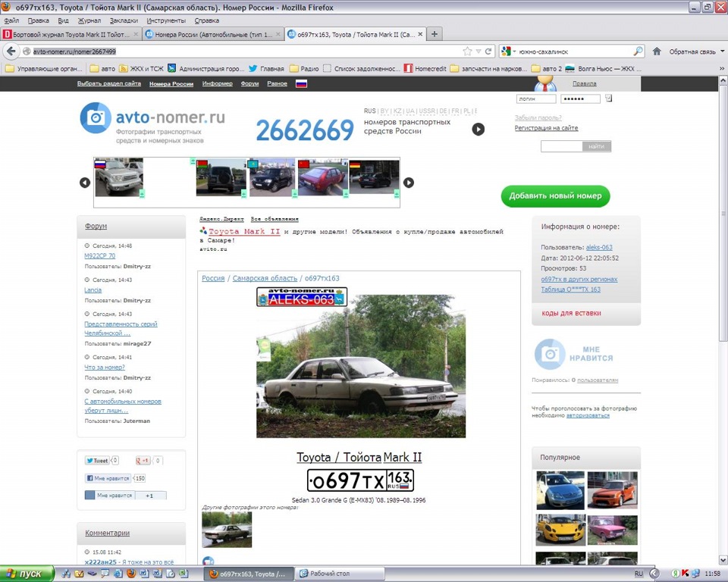Open 'о697тх в других регионах' link
Image resolution: width=728 pixels, height=582 pixels.
[579, 279]
